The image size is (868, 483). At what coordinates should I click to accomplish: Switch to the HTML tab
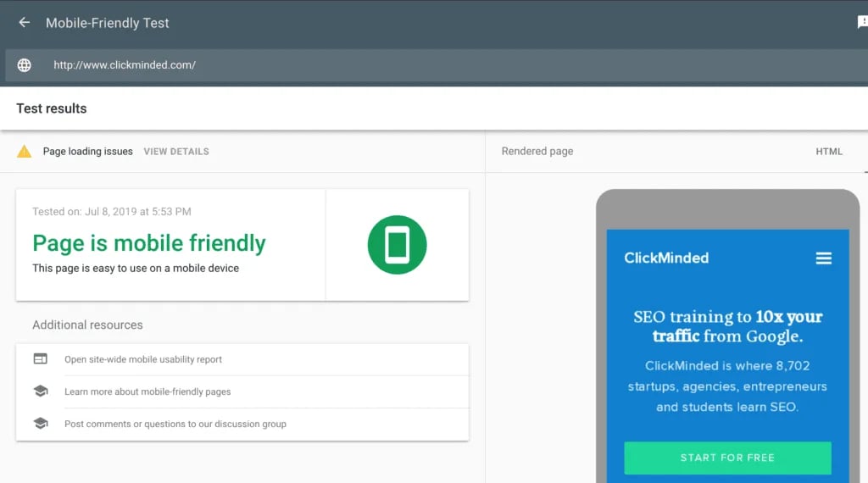(828, 152)
